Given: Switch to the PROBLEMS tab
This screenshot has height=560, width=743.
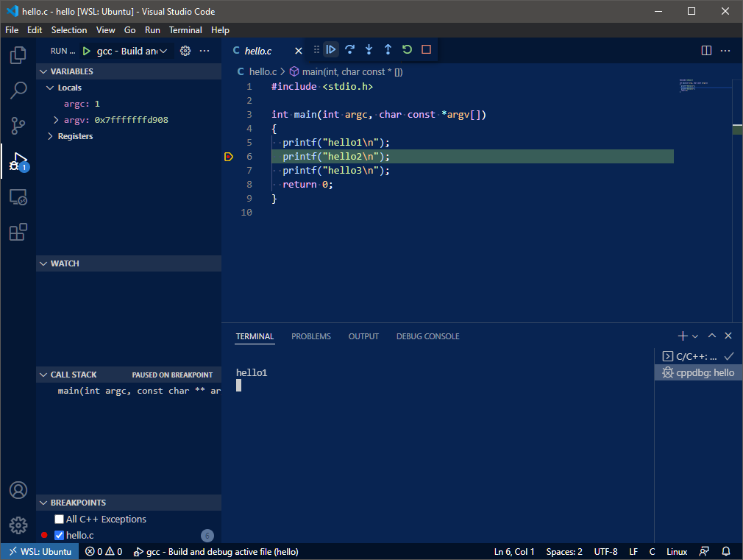Looking at the screenshot, I should click(x=311, y=336).
